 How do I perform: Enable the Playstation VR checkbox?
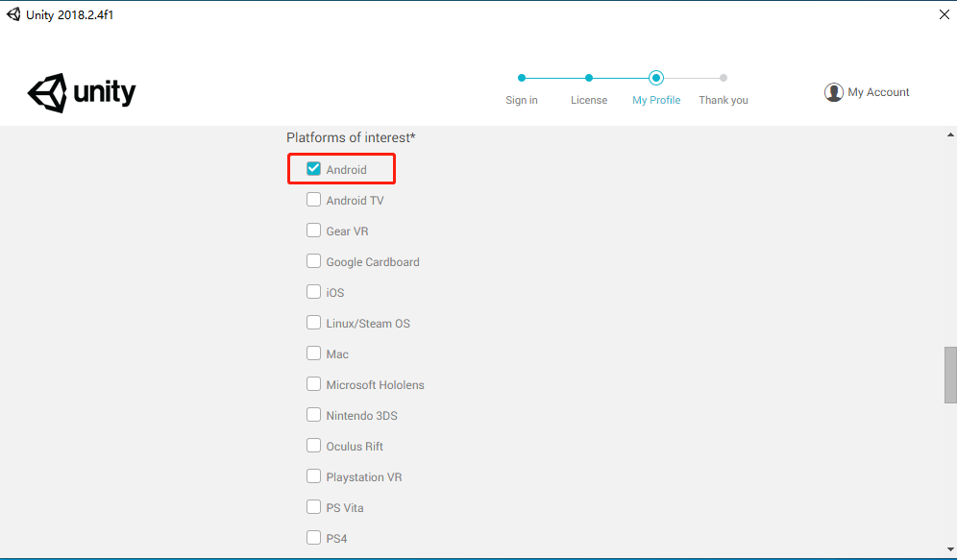[313, 475]
